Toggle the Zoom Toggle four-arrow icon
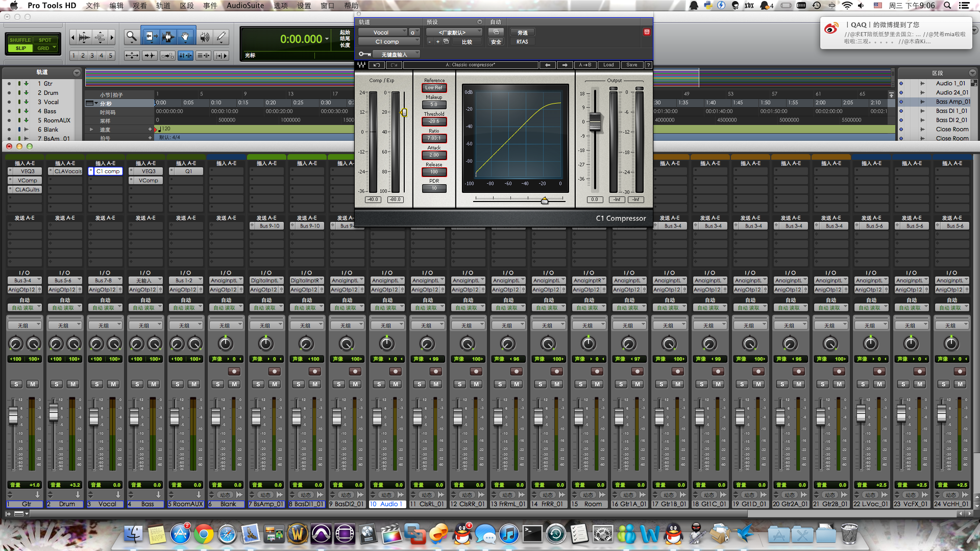This screenshot has width=980, height=551. point(132,55)
